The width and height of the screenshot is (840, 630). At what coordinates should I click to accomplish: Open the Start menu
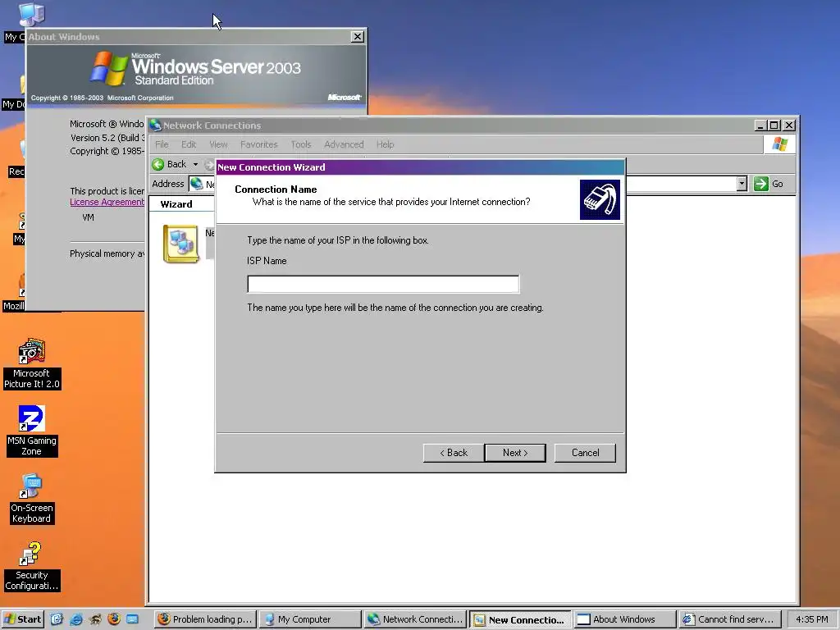[x=22, y=619]
